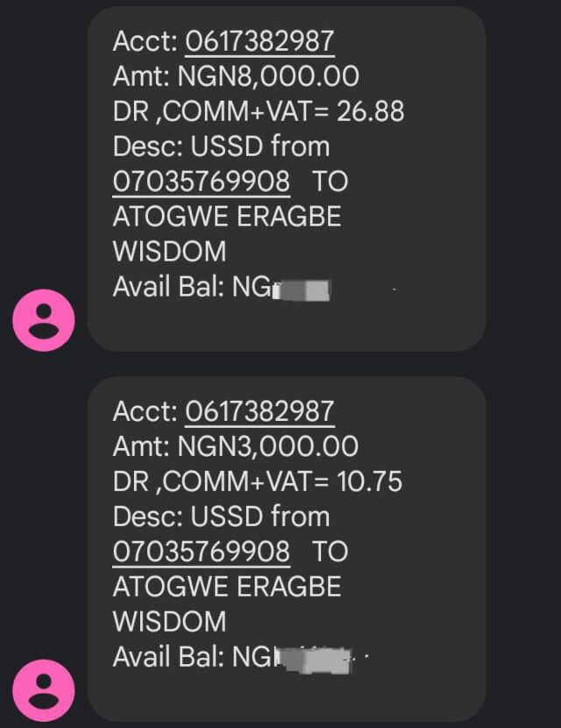Tap the Desc: USSD from line in the second message
The width and height of the screenshot is (561, 728).
pyautogui.click(x=221, y=517)
